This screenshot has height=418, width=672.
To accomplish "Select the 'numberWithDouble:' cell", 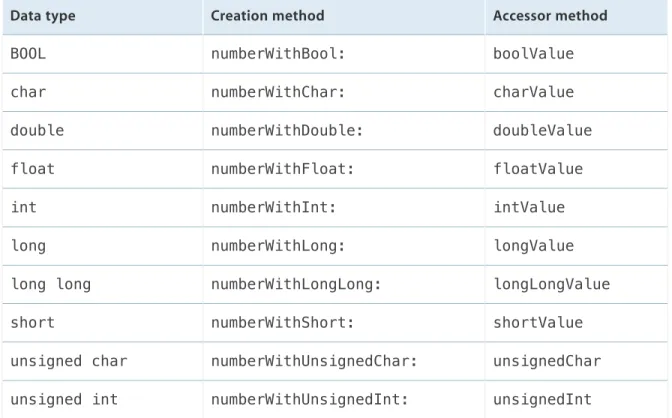I will 344,131.
